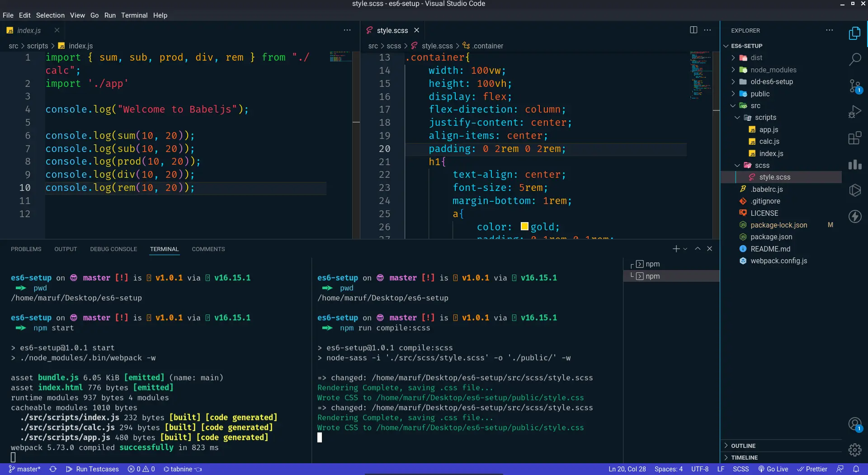
Task: Open the hexagon-shaped activity bar icon
Action: click(x=854, y=190)
